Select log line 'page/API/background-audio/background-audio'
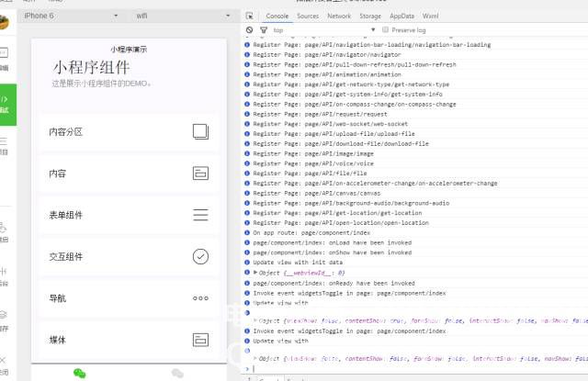 click(x=351, y=203)
